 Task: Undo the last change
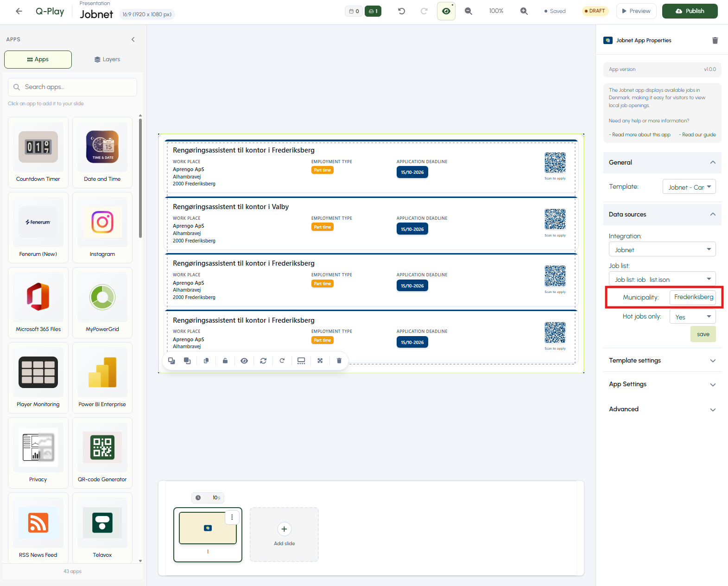click(x=401, y=11)
